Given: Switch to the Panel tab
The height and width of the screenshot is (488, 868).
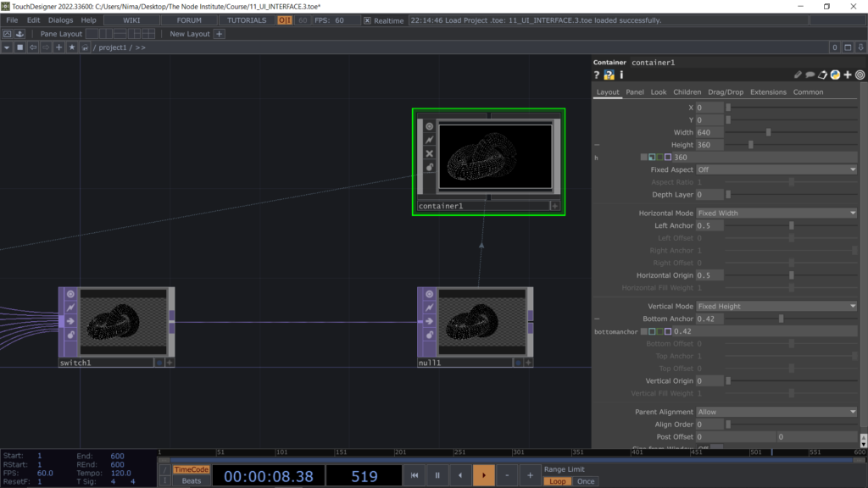Looking at the screenshot, I should (634, 92).
